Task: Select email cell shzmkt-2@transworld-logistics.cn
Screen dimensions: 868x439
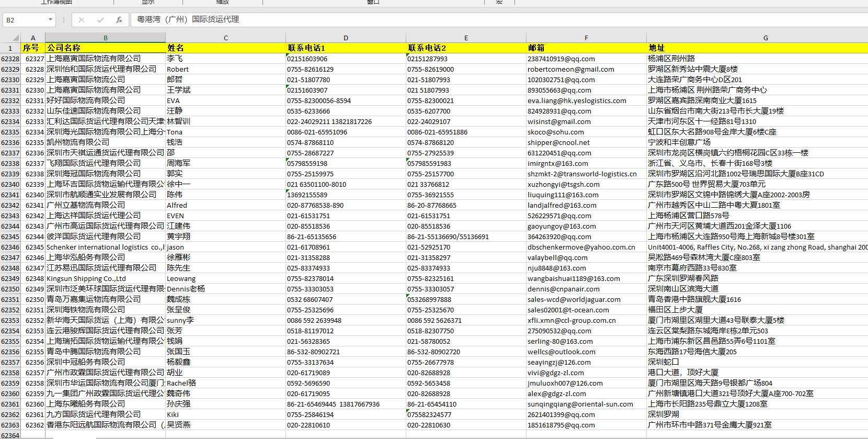Action: (x=586, y=174)
